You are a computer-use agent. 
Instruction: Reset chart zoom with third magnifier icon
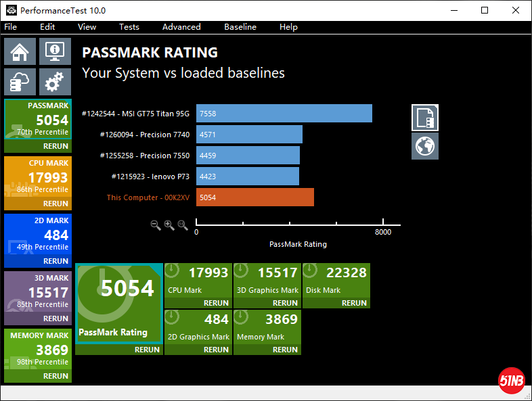183,225
